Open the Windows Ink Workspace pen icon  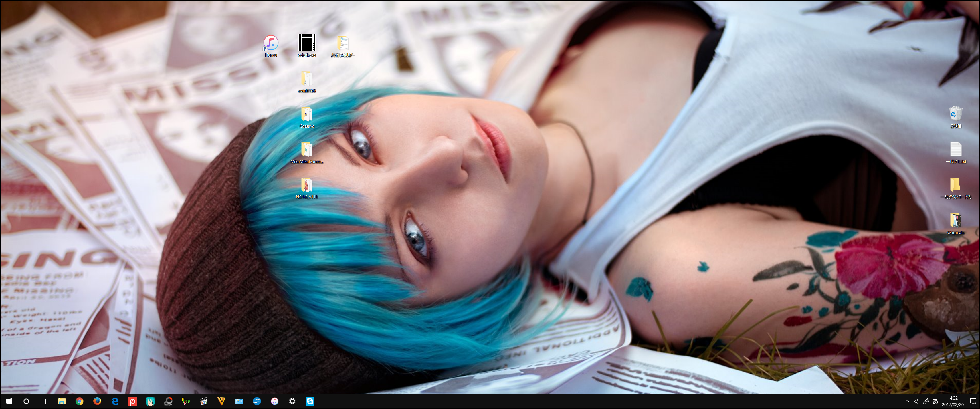tap(926, 401)
